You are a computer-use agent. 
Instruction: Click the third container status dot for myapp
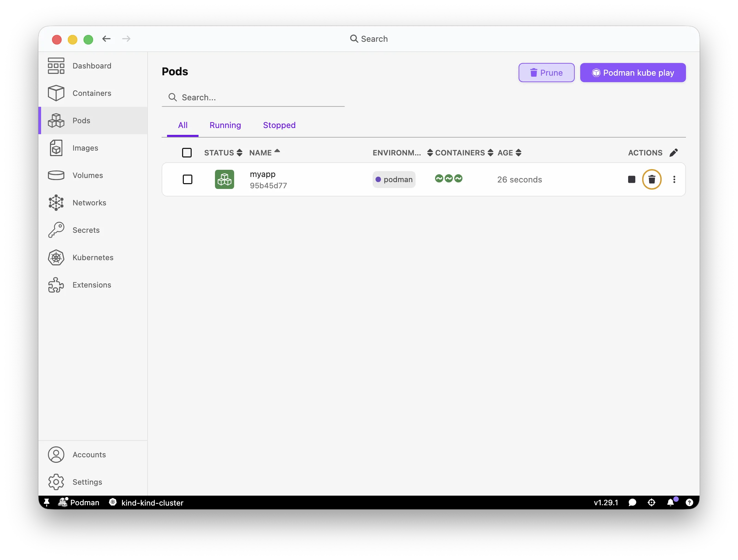(458, 178)
